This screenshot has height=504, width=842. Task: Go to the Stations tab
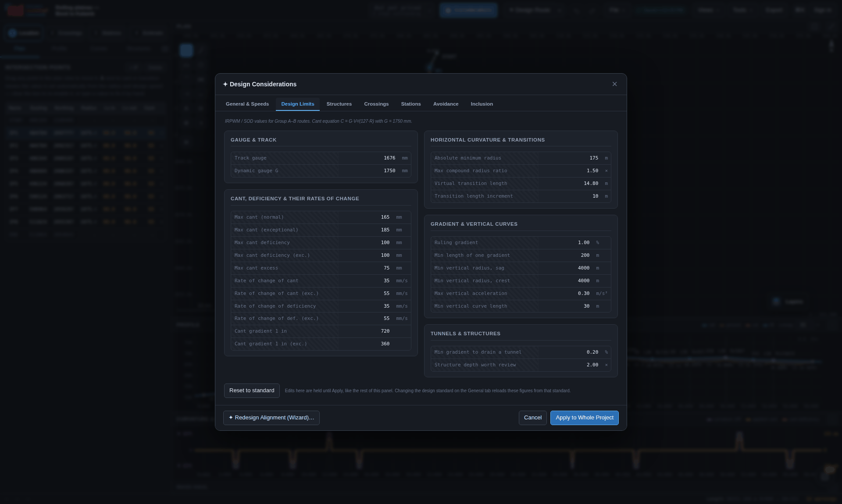(x=411, y=104)
